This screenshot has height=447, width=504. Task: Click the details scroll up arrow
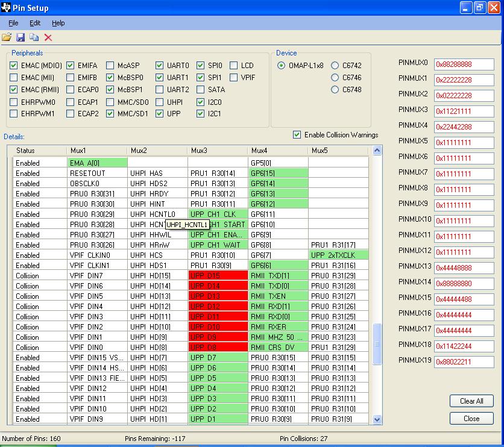377,150
